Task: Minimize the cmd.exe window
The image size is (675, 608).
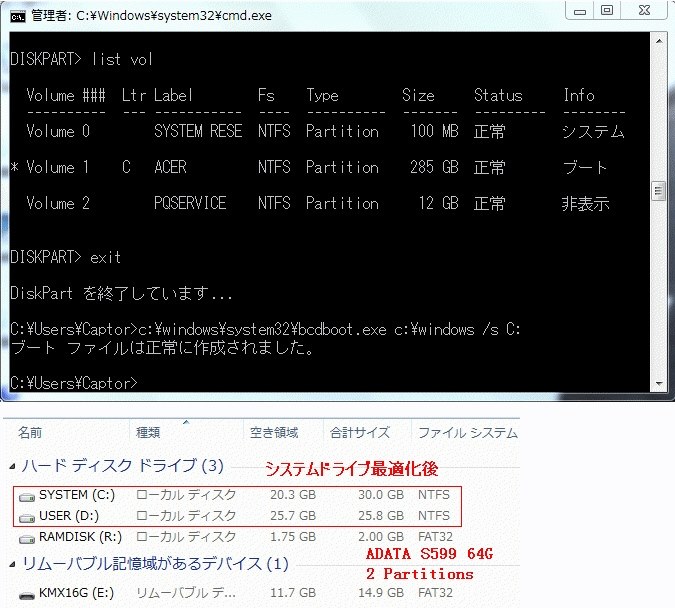Action: (x=580, y=11)
